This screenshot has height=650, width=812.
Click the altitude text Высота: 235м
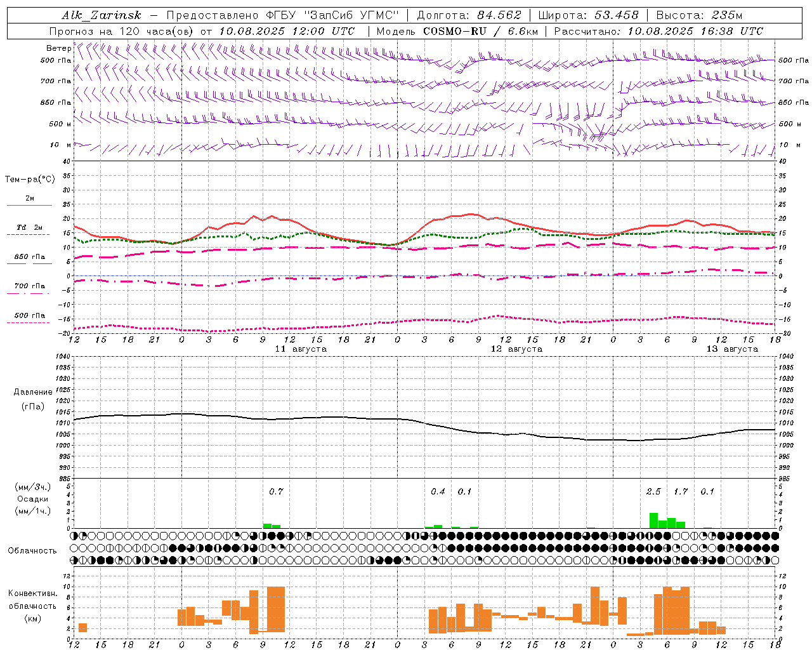coord(699,15)
